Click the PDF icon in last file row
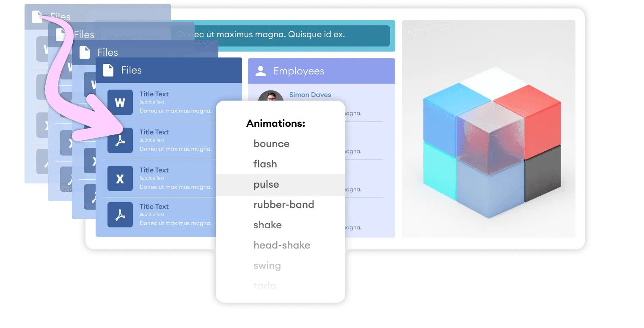The width and height of the screenshot is (644, 328). 120,215
